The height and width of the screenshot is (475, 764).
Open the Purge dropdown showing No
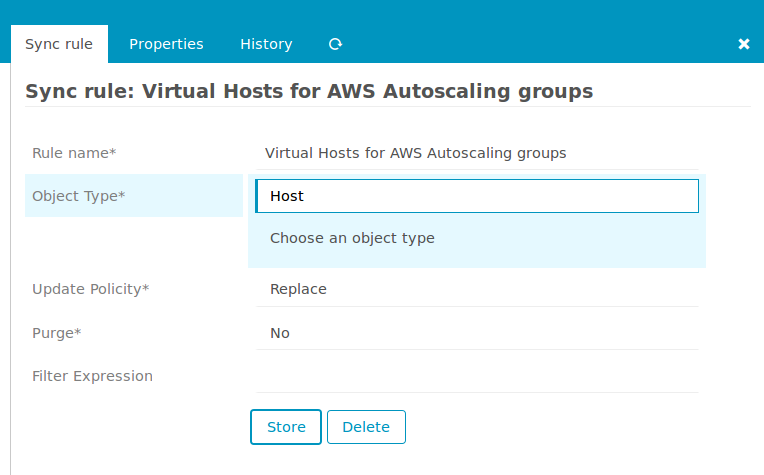477,333
